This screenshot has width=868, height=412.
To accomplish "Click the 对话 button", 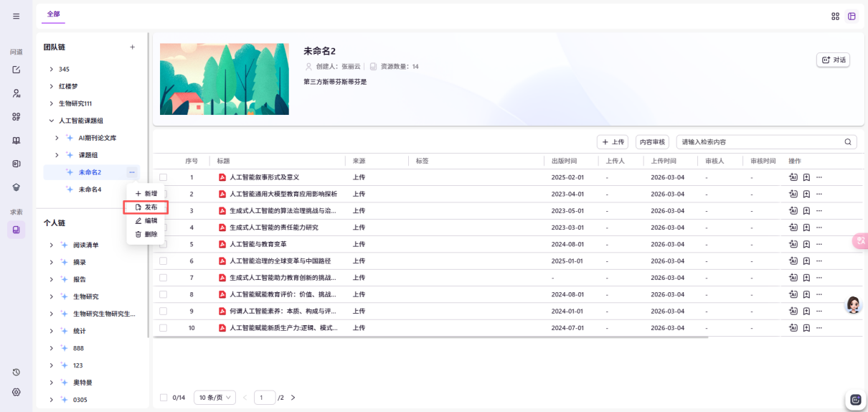I will pos(833,60).
